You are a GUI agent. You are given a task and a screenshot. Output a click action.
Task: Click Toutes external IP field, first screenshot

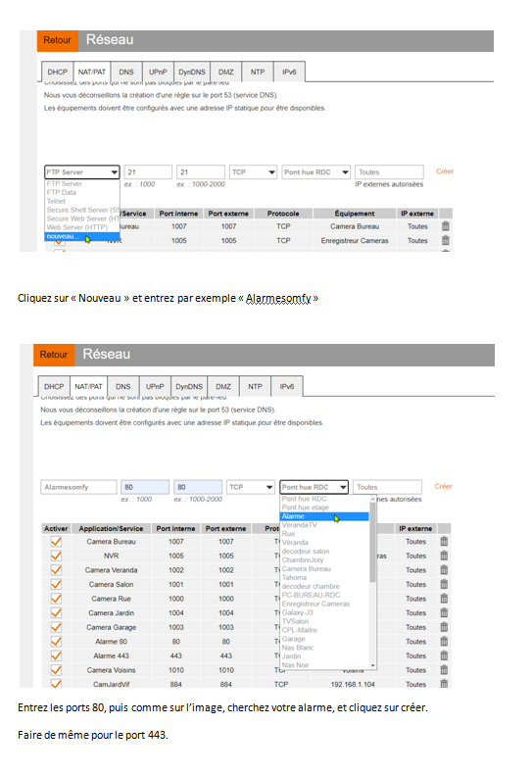(x=389, y=172)
